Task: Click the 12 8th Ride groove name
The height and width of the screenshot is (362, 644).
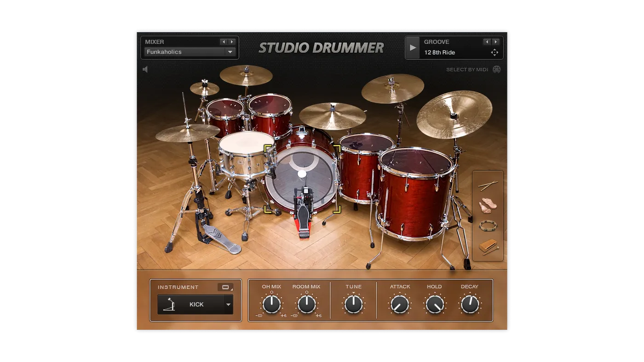Action: 440,52
